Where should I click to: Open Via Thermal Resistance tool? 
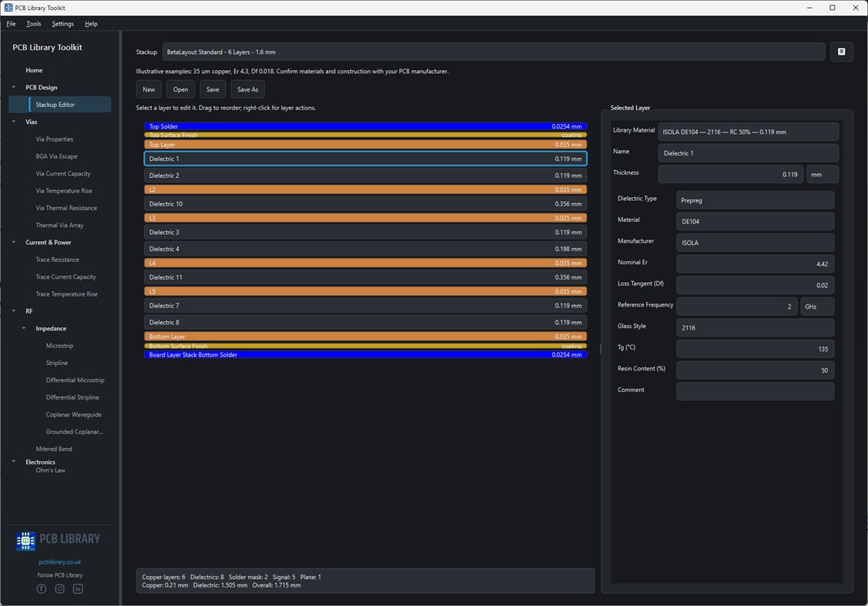click(66, 208)
